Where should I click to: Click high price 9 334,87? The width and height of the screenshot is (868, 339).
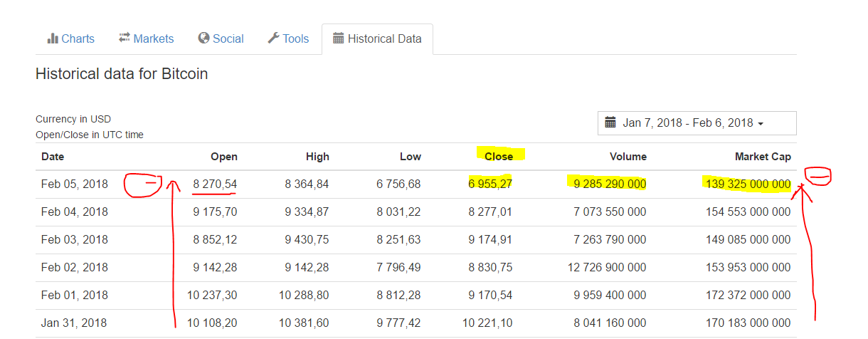point(307,212)
